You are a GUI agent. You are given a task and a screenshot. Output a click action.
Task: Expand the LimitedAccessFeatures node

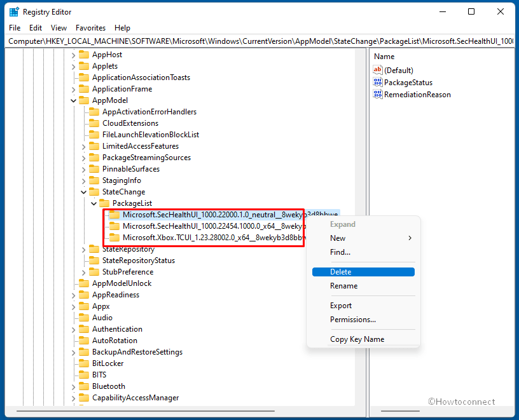click(84, 147)
